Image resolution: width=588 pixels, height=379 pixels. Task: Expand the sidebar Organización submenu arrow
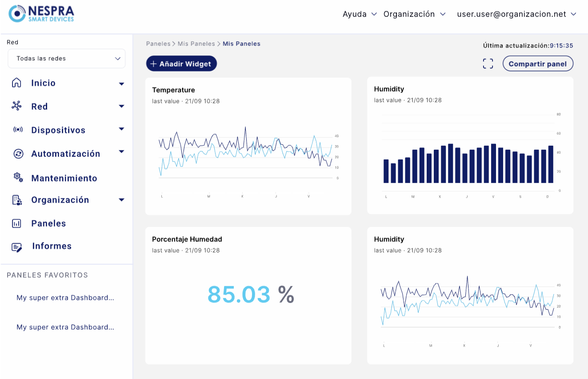121,200
